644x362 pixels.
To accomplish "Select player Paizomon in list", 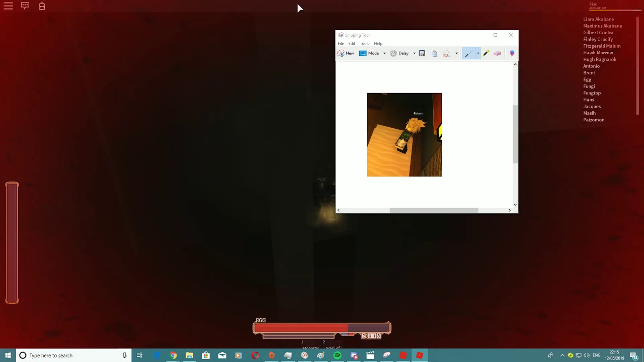I will click(x=594, y=120).
